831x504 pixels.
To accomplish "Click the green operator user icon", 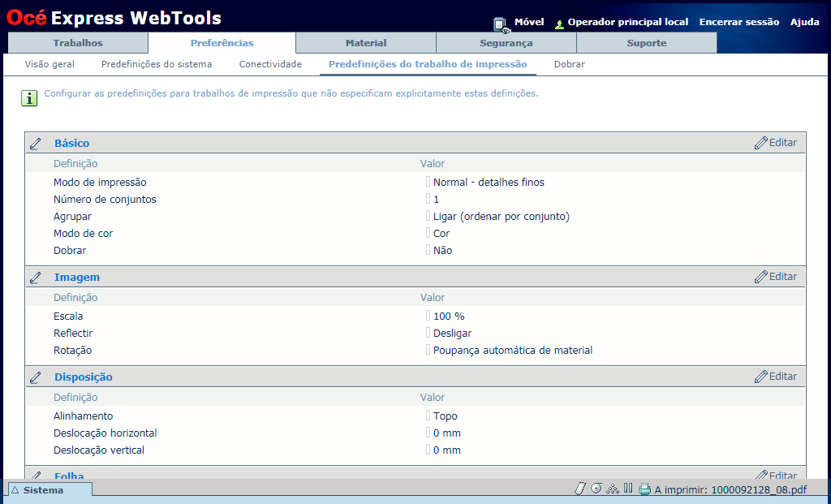I will pyautogui.click(x=559, y=24).
